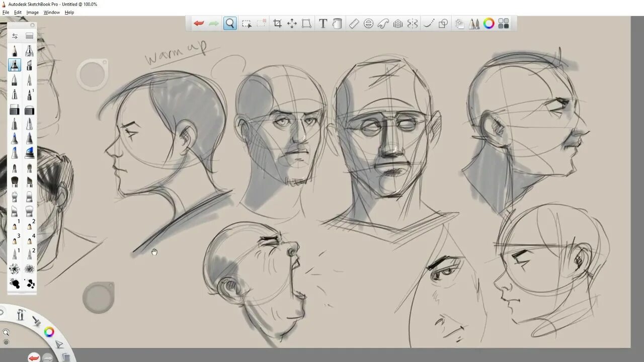Open the Draw Styles shapes tool

[443, 24]
